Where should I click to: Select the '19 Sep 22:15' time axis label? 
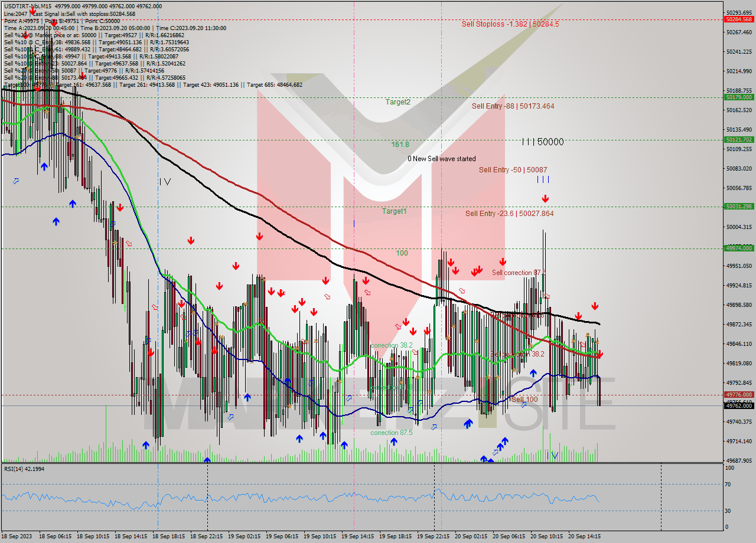pyautogui.click(x=433, y=537)
